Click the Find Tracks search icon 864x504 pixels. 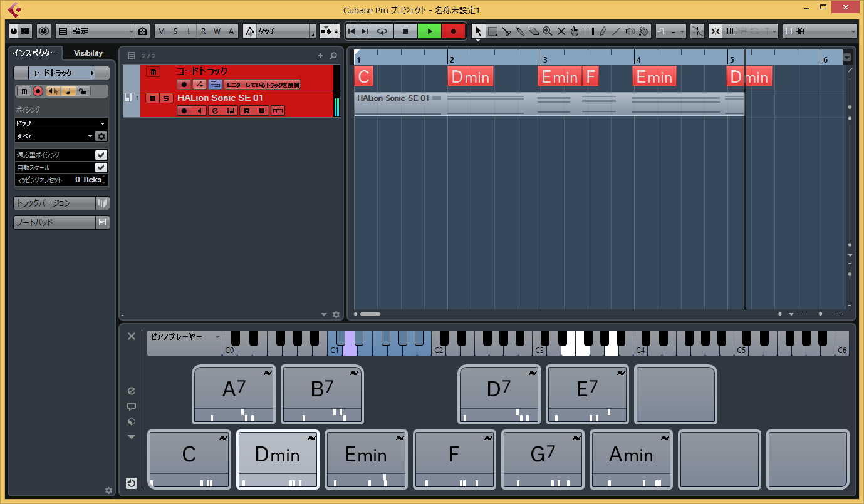[333, 56]
